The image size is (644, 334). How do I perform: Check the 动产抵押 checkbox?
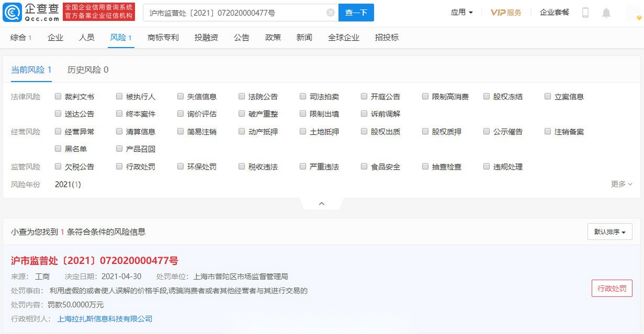point(242,131)
